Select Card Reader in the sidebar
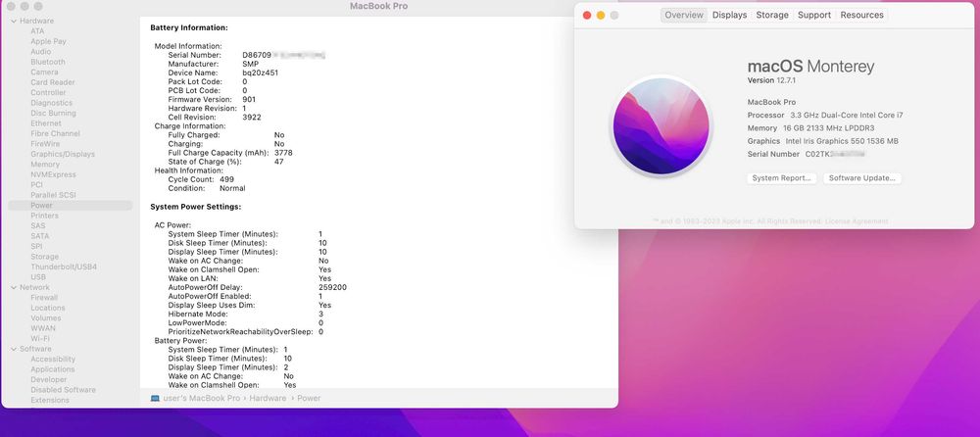Image resolution: width=980 pixels, height=437 pixels. click(x=53, y=82)
